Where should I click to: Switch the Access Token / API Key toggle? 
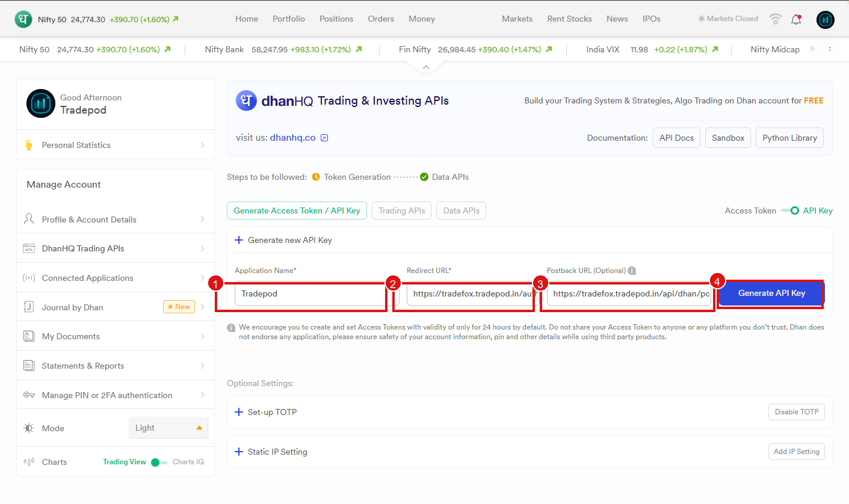790,211
